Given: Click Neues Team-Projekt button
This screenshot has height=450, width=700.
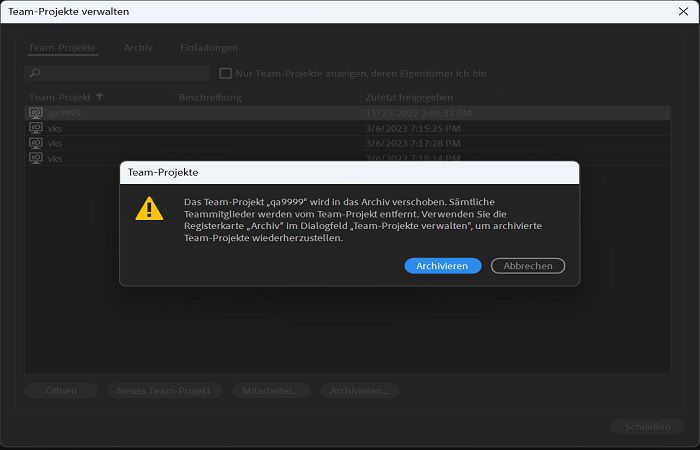Looking at the screenshot, I should click(x=164, y=391).
